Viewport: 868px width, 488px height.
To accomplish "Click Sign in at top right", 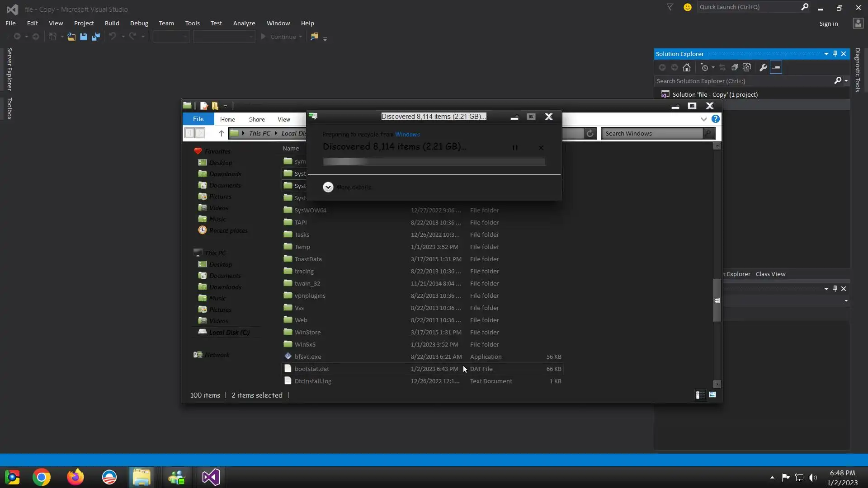I will pyautogui.click(x=828, y=23).
